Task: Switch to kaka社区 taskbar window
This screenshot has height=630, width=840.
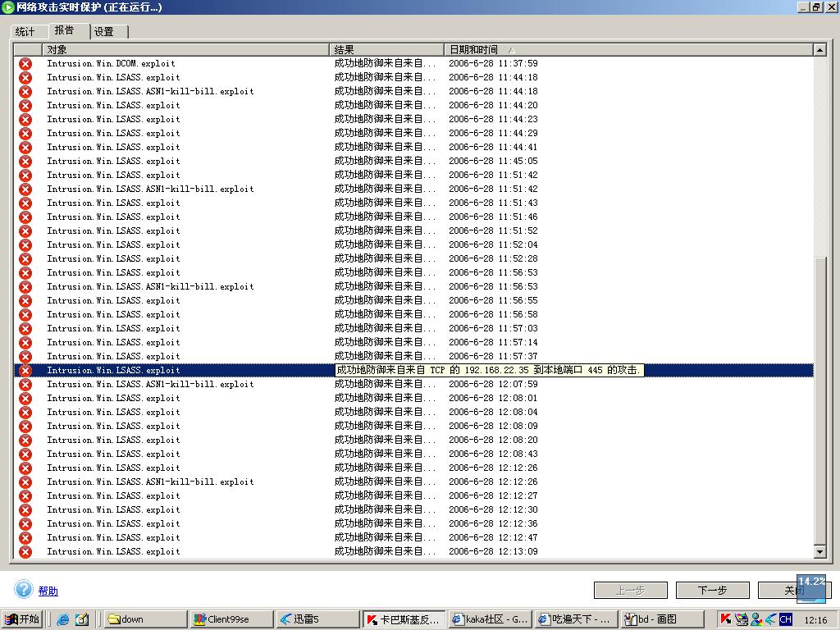Action: click(491, 619)
